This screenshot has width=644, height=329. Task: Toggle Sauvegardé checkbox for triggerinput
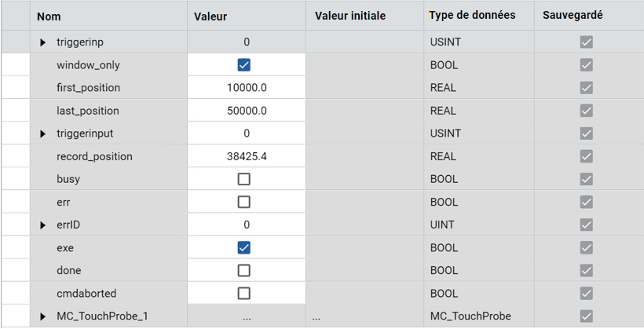click(x=587, y=133)
